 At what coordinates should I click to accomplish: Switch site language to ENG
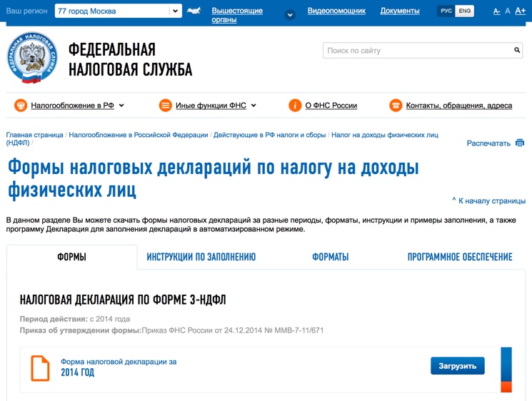tap(464, 11)
